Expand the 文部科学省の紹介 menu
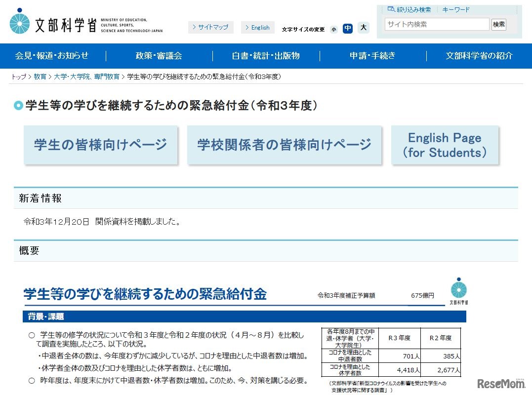 [479, 56]
